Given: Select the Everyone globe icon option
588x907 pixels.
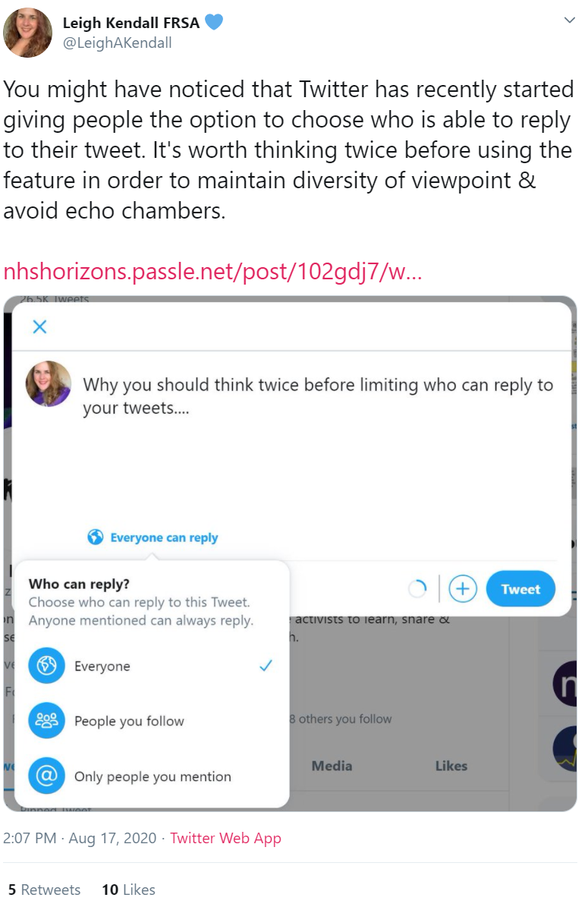Looking at the screenshot, I should pyautogui.click(x=47, y=666).
